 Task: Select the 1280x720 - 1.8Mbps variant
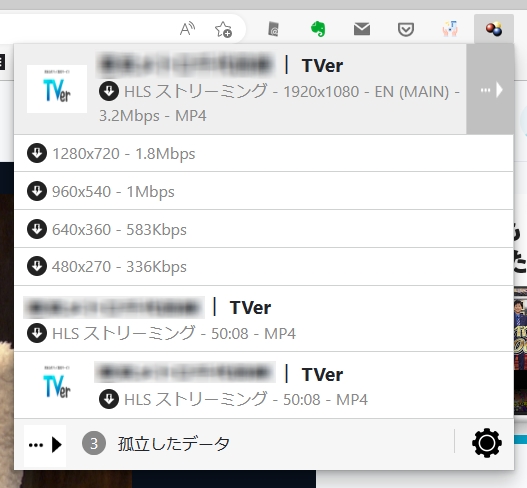tap(264, 154)
